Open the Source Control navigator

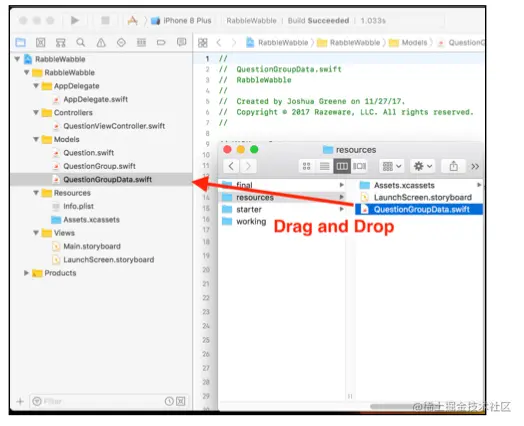coord(40,42)
